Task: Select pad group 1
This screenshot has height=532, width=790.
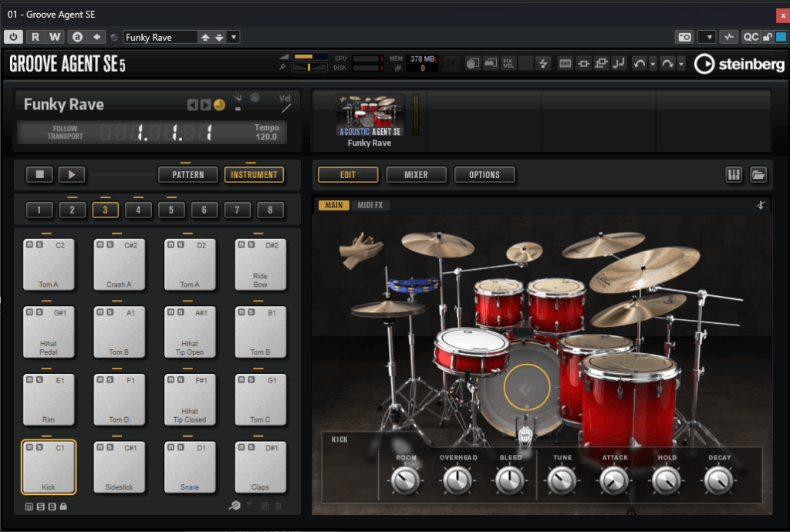Action: 39,210
